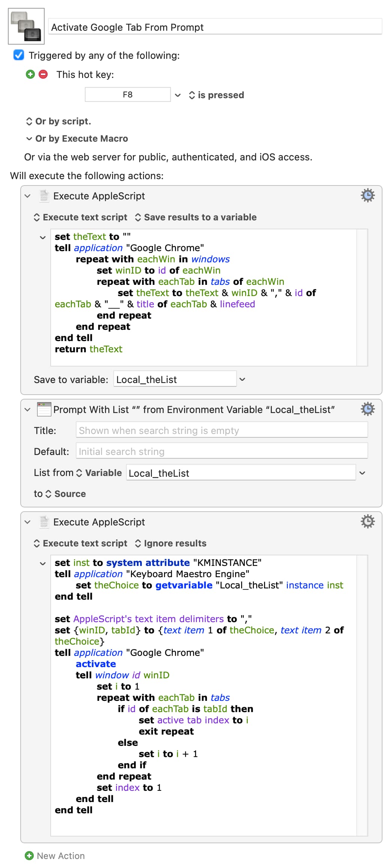Viewport: 390px width, 868px height.
Task: Open the 'Ignore results' popup menu
Action: click(x=170, y=543)
